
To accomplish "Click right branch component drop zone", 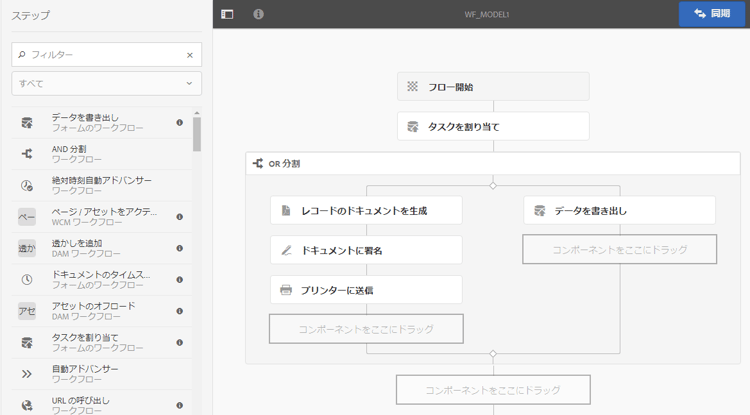I will coord(619,249).
